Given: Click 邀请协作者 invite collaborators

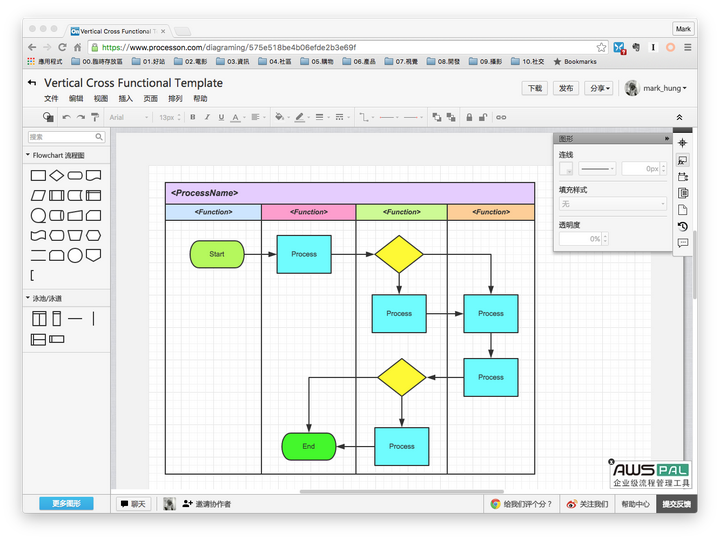Looking at the screenshot, I should pyautogui.click(x=207, y=504).
